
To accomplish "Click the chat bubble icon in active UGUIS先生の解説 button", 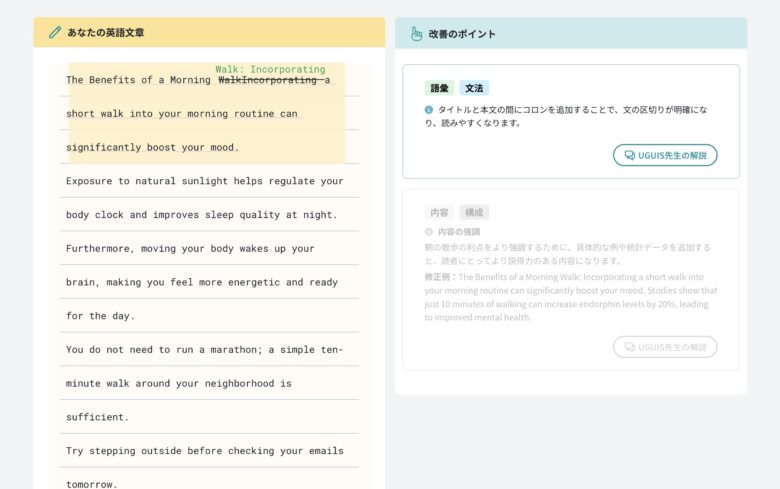I will pos(629,155).
